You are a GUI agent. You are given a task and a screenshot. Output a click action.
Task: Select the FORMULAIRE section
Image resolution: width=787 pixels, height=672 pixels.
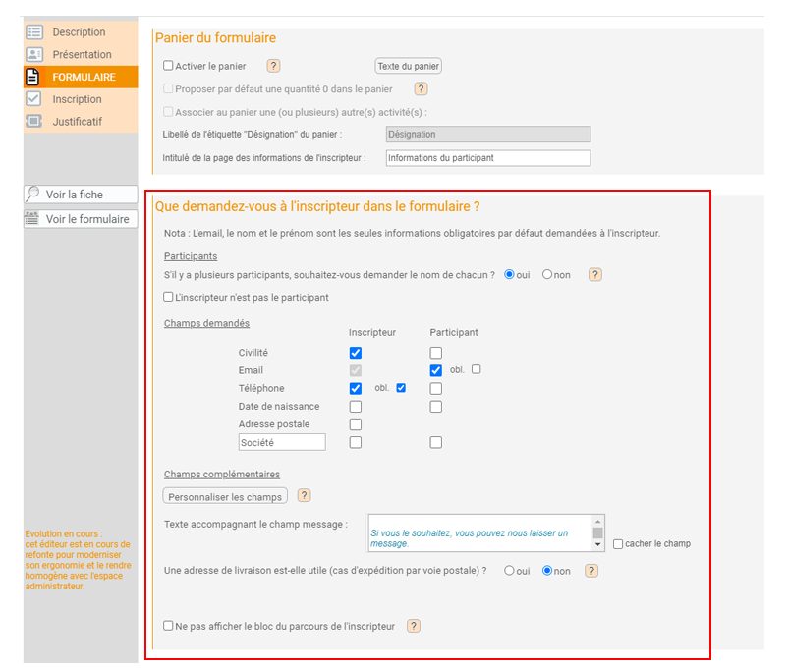81,77
